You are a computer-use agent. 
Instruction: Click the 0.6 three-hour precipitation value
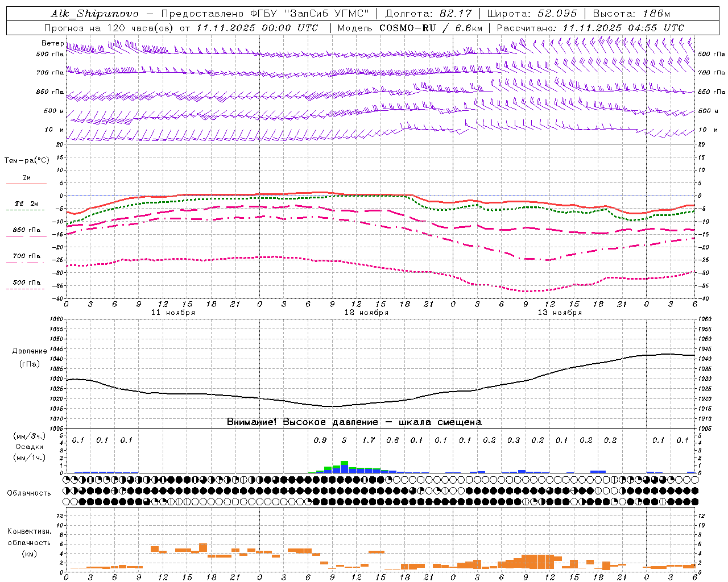pyautogui.click(x=392, y=440)
